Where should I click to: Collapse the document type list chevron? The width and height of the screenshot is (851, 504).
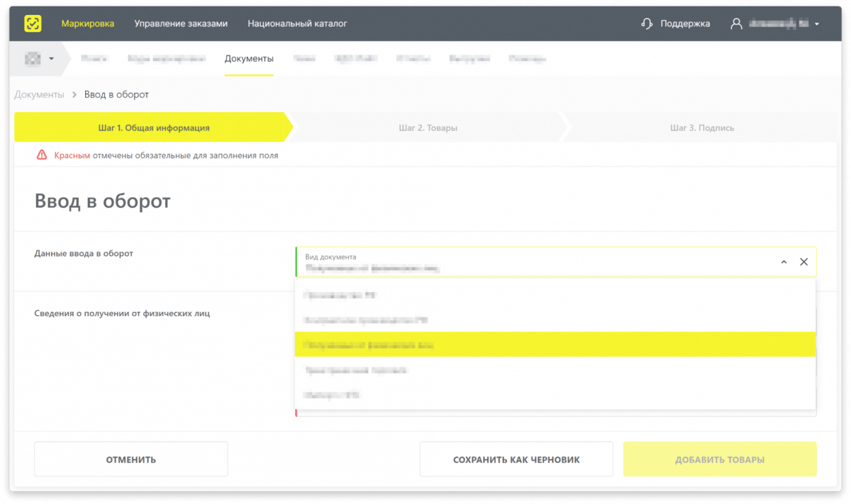784,262
